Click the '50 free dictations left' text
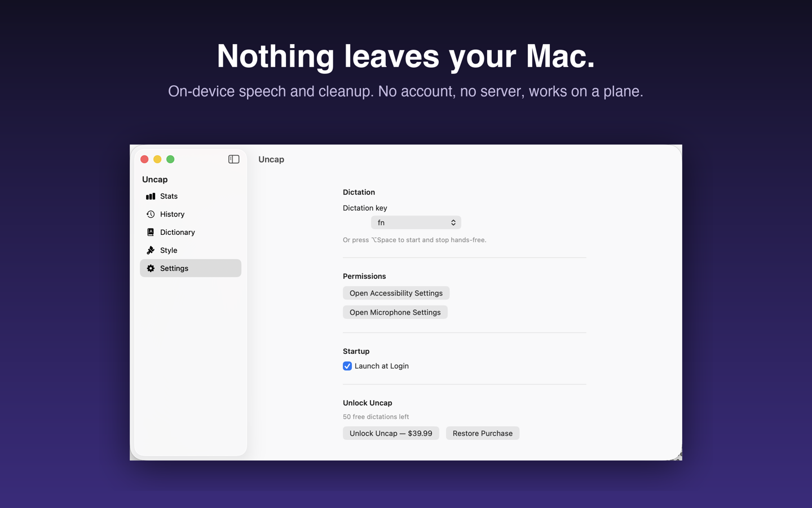This screenshot has width=812, height=508. pos(376,417)
